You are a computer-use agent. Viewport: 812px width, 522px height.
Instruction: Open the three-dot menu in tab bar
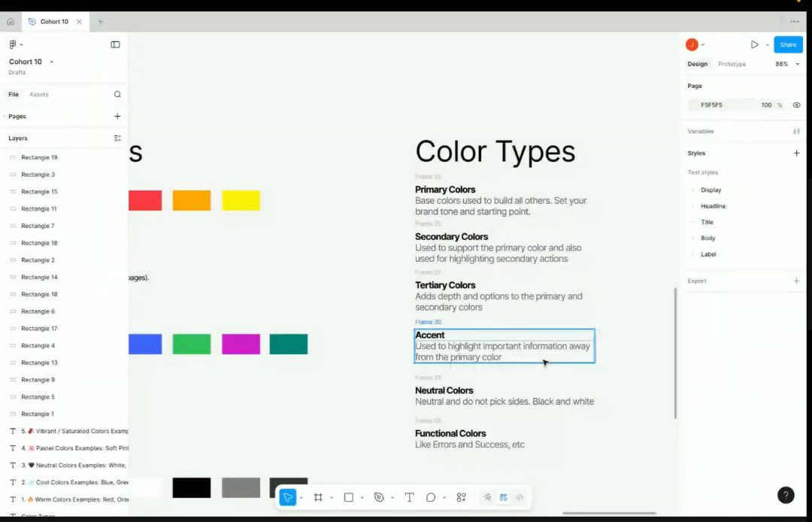[795, 22]
